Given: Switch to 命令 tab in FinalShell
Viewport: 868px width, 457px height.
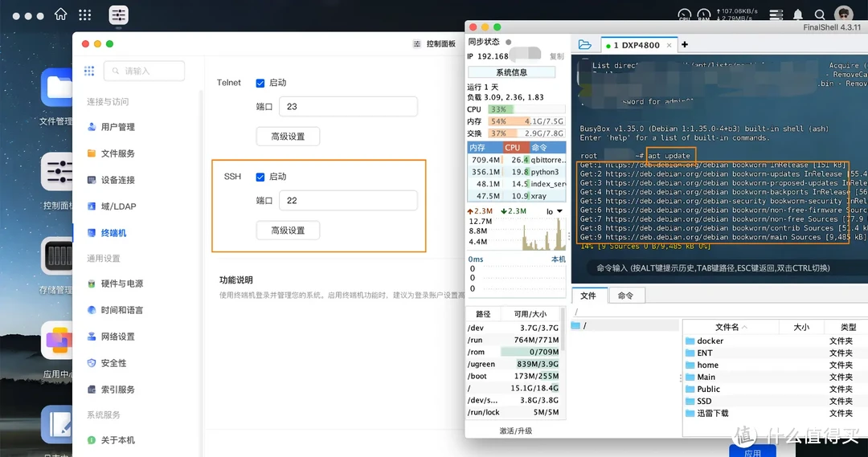Looking at the screenshot, I should pos(625,296).
